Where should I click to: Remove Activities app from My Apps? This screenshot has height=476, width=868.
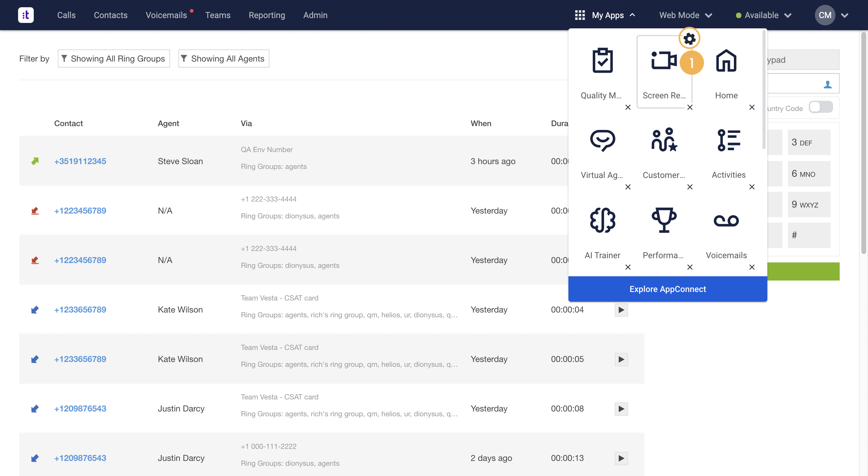[x=752, y=187]
